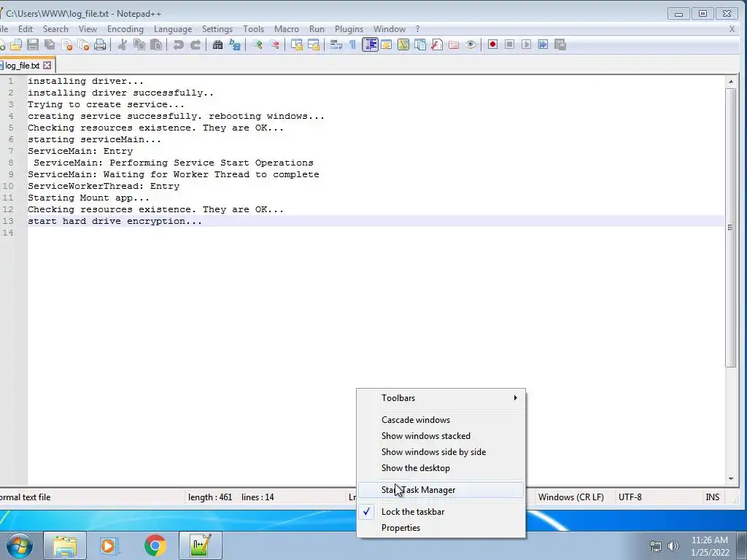Open Google Chrome from the taskbar
Viewport: 747px width, 560px height.
pyautogui.click(x=155, y=545)
